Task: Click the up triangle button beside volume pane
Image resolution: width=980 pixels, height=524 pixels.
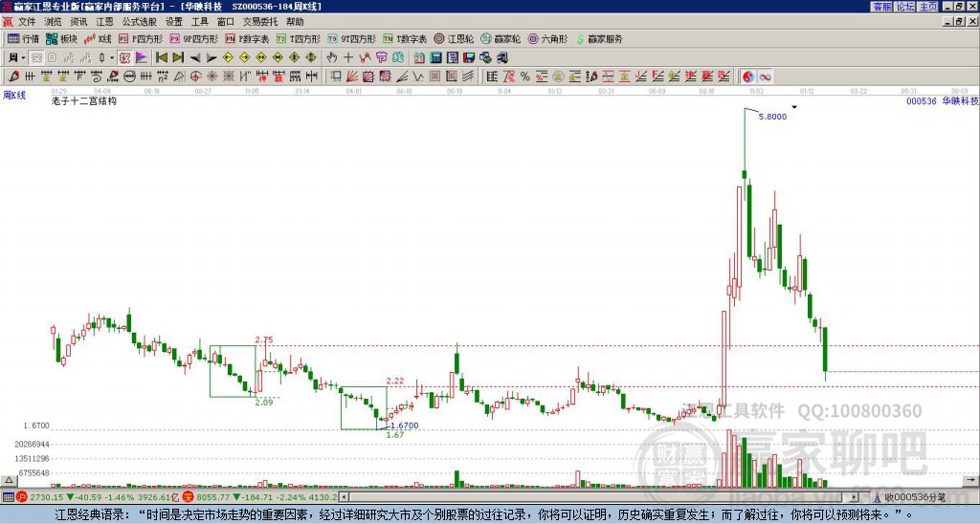Action: point(9,480)
